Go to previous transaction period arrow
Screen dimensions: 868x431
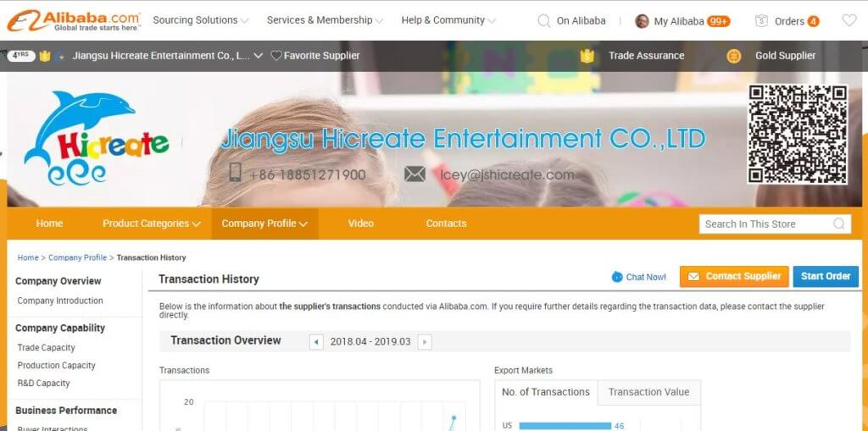pyautogui.click(x=316, y=342)
